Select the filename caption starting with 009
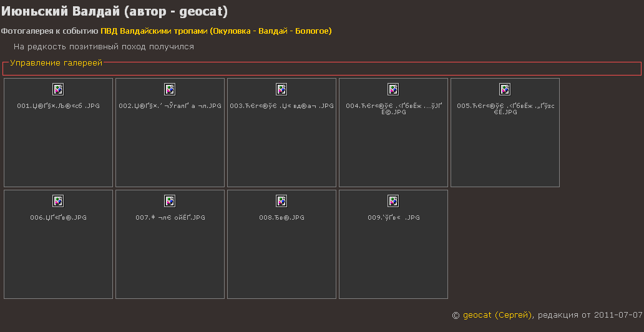Screen dimensions: 644x332 click(393, 218)
